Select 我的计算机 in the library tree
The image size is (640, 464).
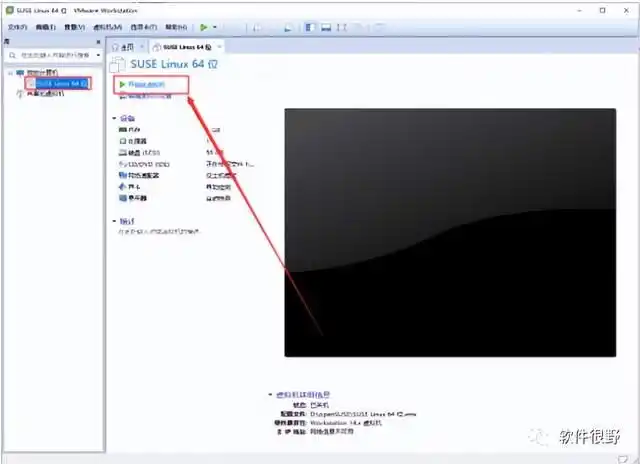[42, 73]
